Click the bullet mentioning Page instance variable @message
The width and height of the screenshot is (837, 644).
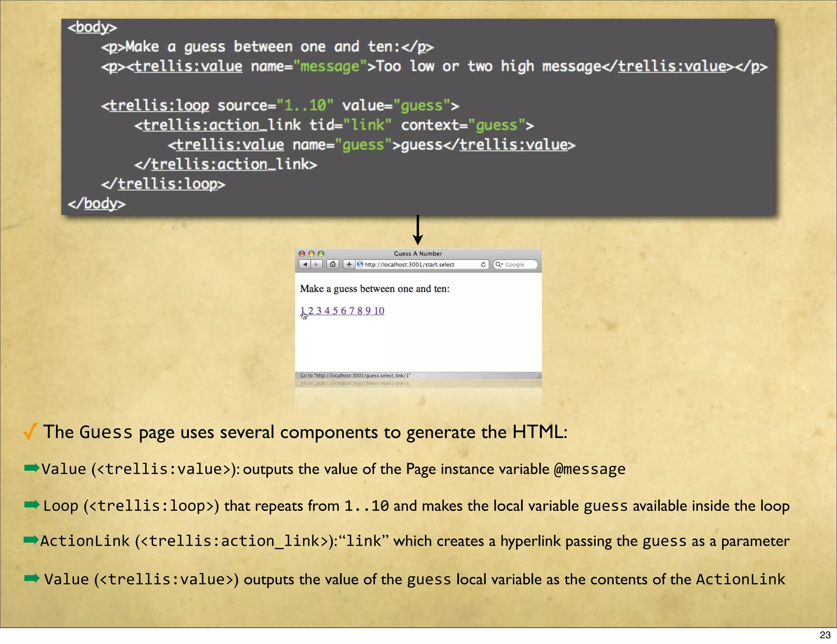pos(333,469)
